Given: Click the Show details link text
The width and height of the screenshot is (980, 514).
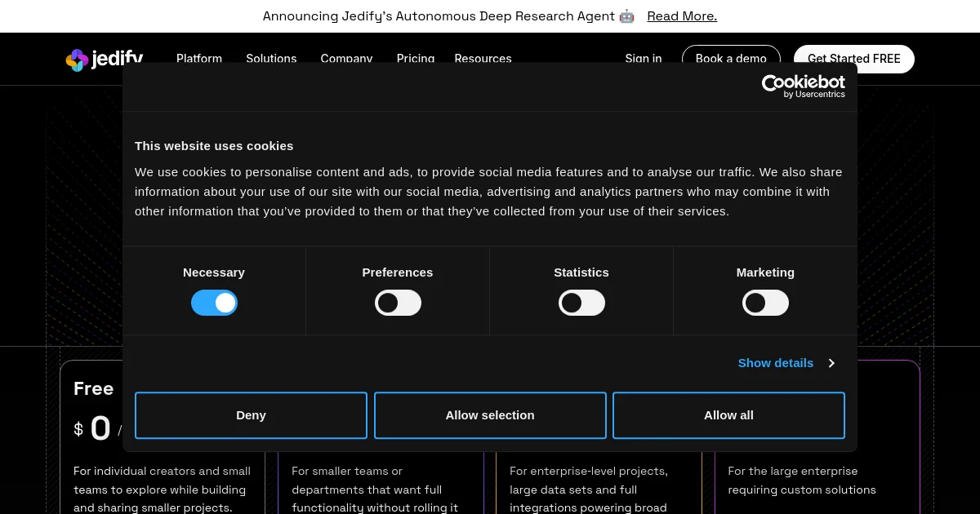Looking at the screenshot, I should click(776, 363).
